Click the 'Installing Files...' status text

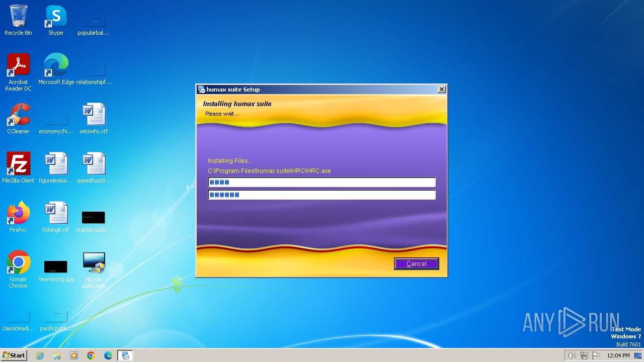click(230, 161)
